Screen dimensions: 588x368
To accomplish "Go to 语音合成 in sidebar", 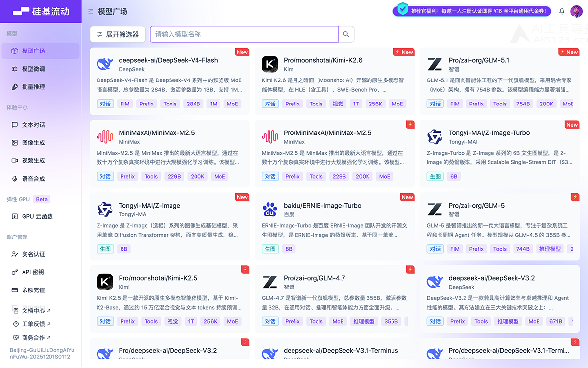I will [x=41, y=179].
